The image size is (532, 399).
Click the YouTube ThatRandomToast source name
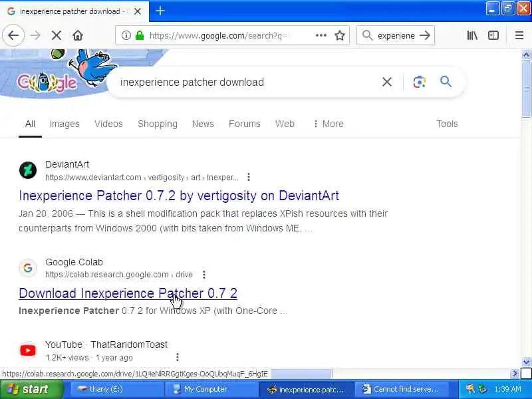tap(106, 344)
